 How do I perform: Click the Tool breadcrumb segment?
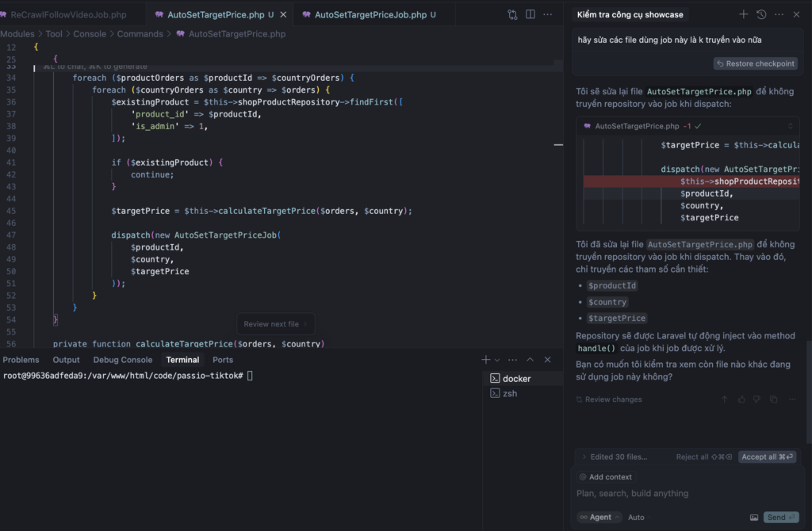pos(54,33)
